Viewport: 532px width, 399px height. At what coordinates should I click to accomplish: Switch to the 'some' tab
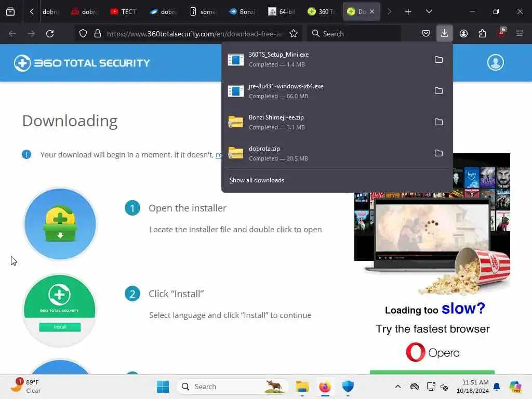203,11
